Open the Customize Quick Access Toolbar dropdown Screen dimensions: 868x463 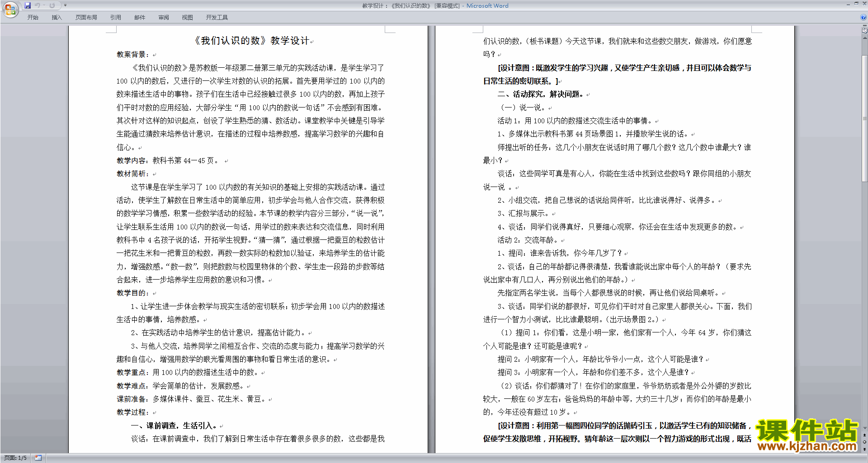click(65, 5)
